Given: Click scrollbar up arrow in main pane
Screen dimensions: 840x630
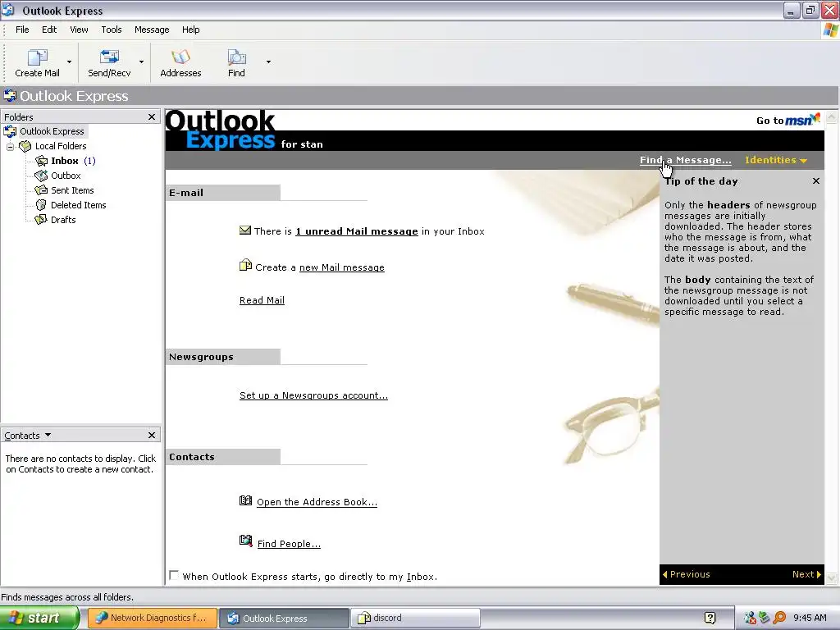Looking at the screenshot, I should 832,116.
